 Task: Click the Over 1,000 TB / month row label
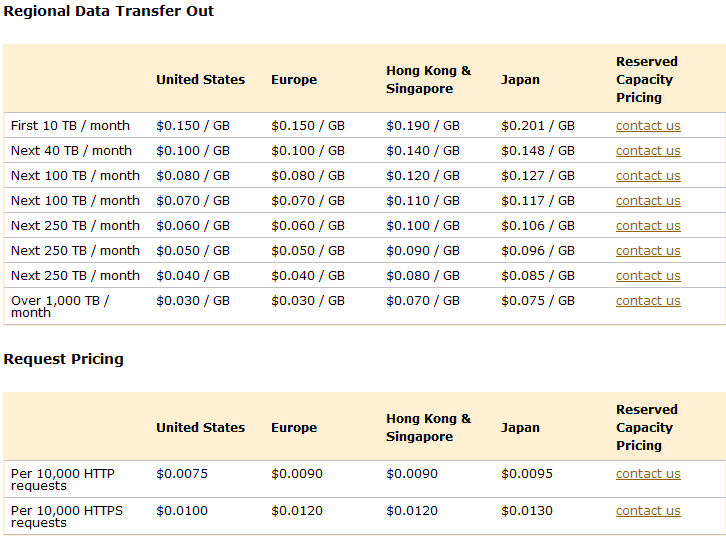[60, 306]
